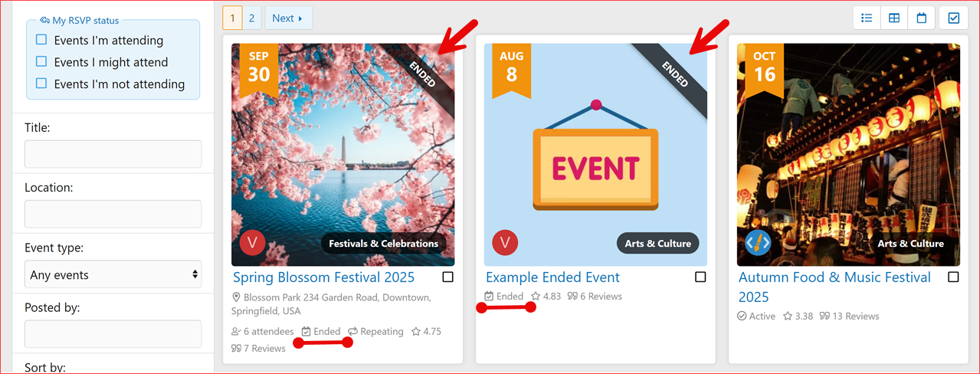Switch to list view layout
Screen dimensions: 980x374
tap(867, 18)
